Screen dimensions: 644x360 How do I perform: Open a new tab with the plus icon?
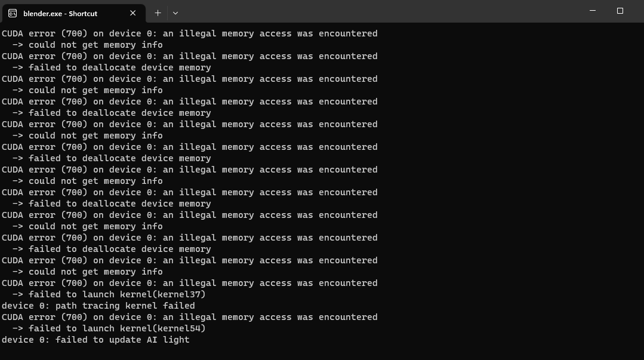(158, 13)
